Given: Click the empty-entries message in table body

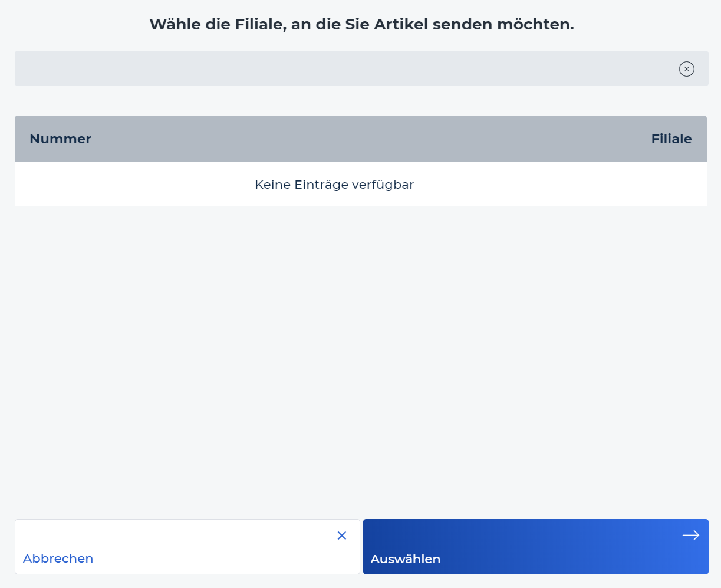Looking at the screenshot, I should 334,185.
